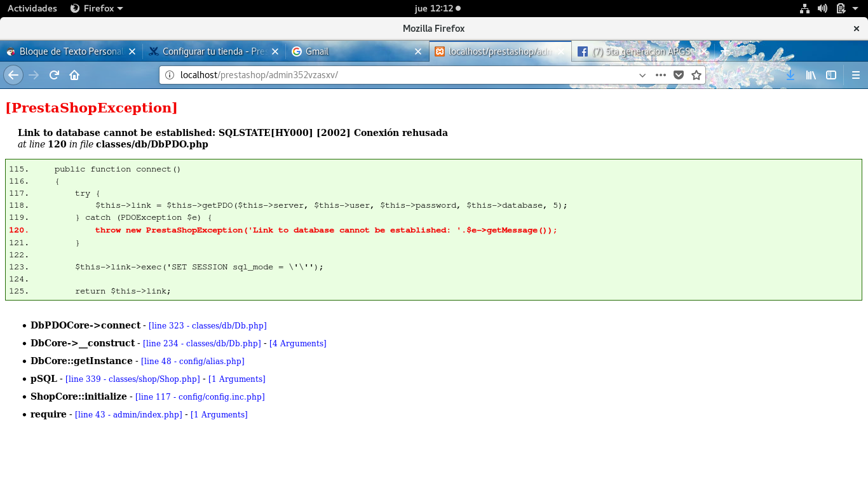The height and width of the screenshot is (488, 868).
Task: Open the clock showing jue 12:12
Action: 437,8
